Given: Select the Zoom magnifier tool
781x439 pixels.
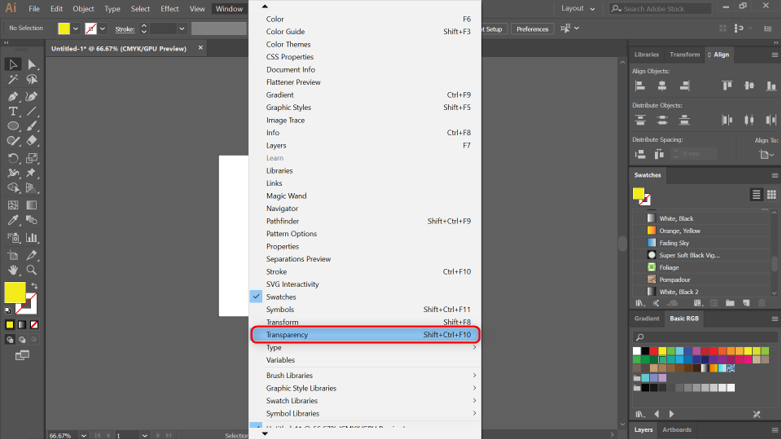Looking at the screenshot, I should click(x=32, y=270).
